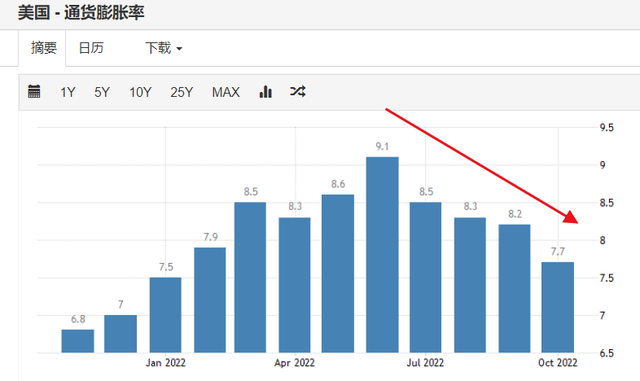Screen dimensions: 640x381
Task: Click the Apr 2022 axis label
Action: [x=294, y=363]
